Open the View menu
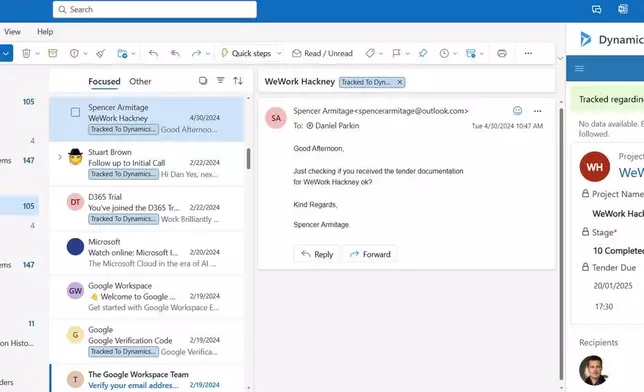The width and height of the screenshot is (644, 392). (12, 32)
